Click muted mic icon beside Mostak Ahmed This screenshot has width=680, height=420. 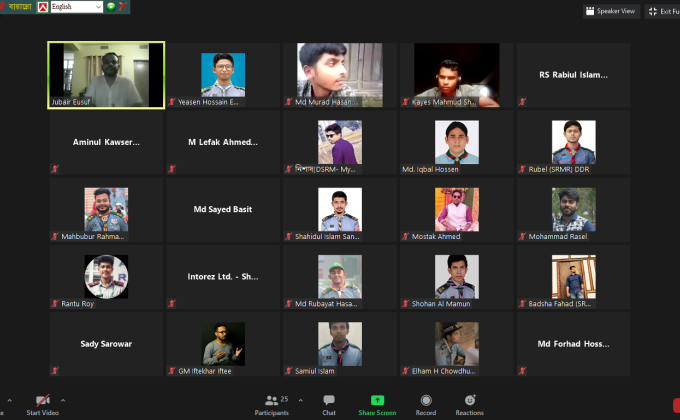coord(406,237)
